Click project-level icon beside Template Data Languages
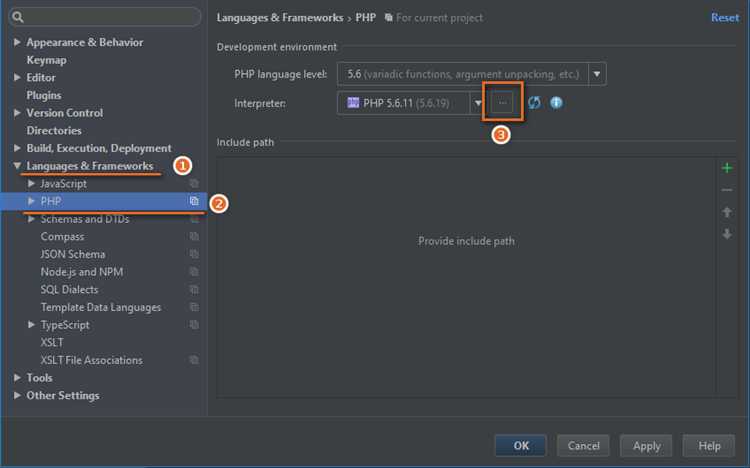 click(x=194, y=307)
